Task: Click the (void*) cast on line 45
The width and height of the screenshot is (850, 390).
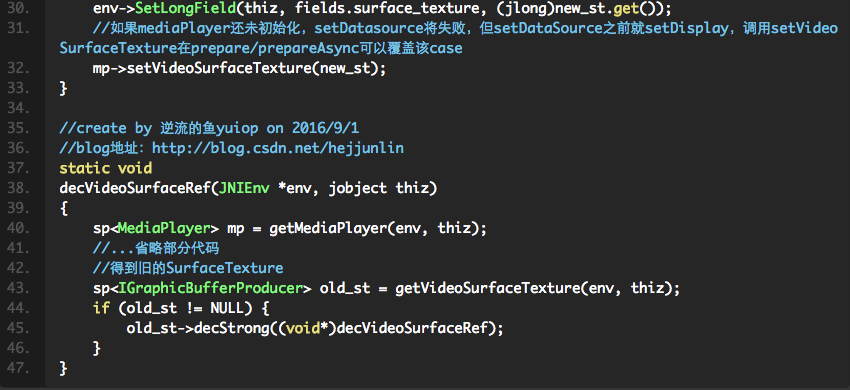Action: (x=307, y=328)
